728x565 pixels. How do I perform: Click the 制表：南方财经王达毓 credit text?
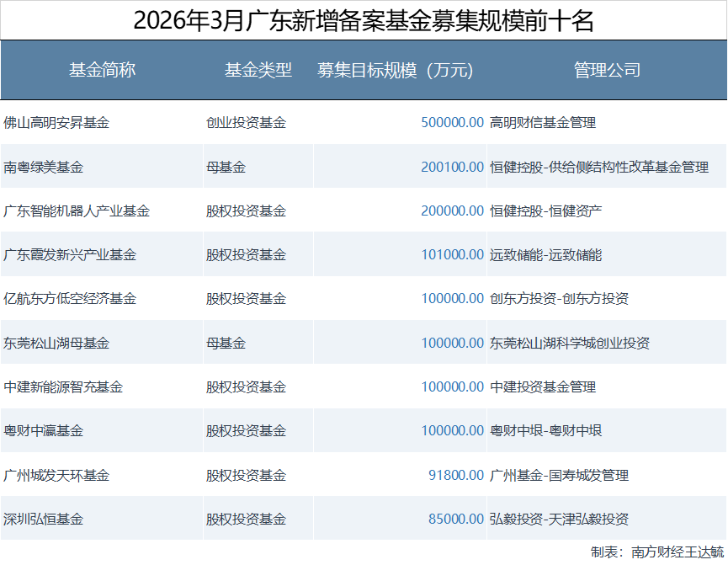[x=656, y=552]
